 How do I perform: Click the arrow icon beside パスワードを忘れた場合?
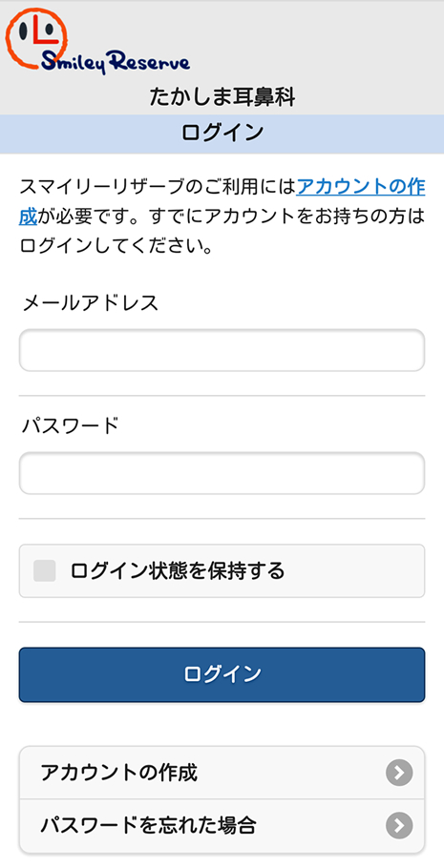(x=399, y=826)
